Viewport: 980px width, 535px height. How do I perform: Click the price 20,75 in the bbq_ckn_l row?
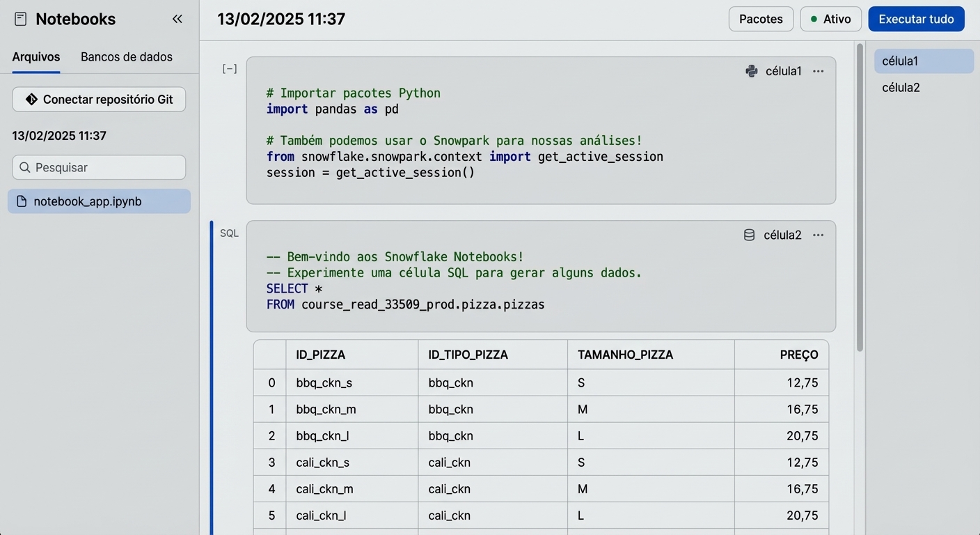pos(782,435)
